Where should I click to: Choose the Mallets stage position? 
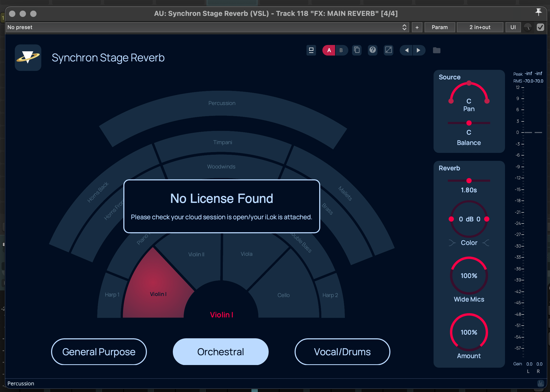tap(345, 193)
